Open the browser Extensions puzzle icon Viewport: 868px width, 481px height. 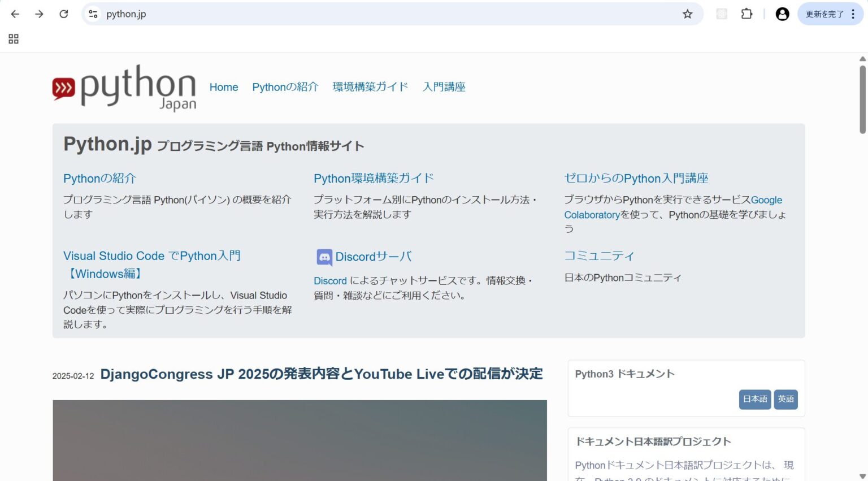coord(746,14)
